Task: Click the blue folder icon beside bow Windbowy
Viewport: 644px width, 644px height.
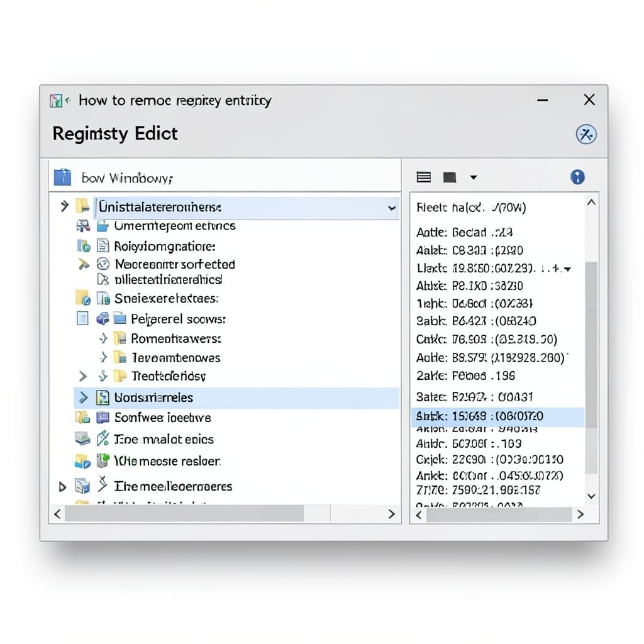Action: coord(62,177)
